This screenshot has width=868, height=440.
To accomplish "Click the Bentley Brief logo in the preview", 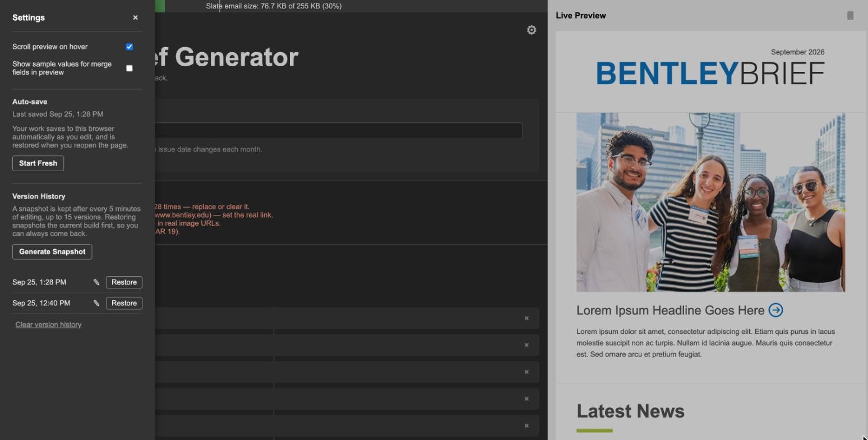I will coord(710,74).
